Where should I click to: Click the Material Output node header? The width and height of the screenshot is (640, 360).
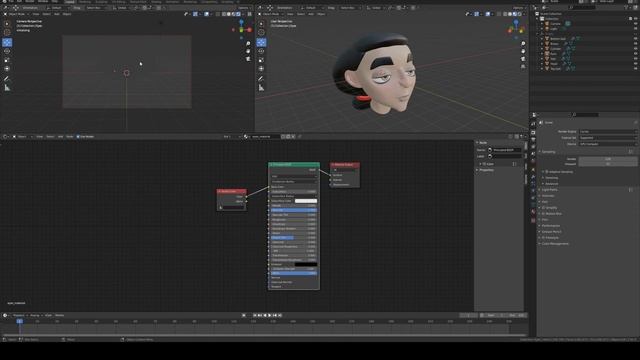pos(345,164)
